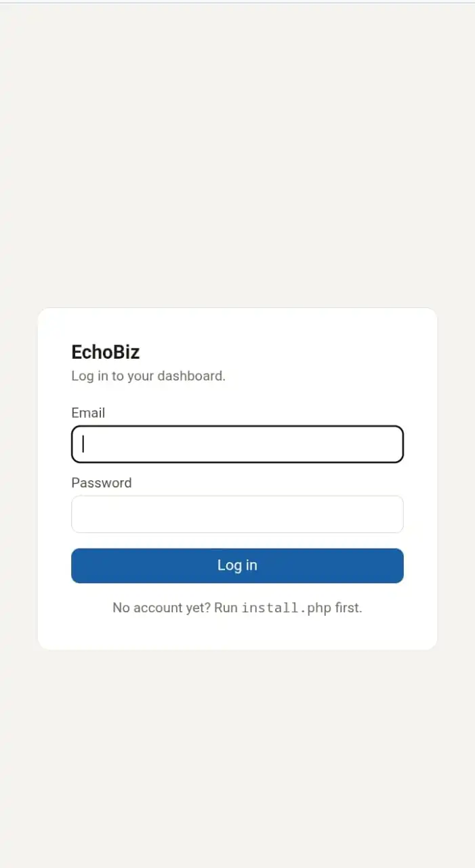Click the word 'dashboard' in the subtitle

(x=190, y=376)
